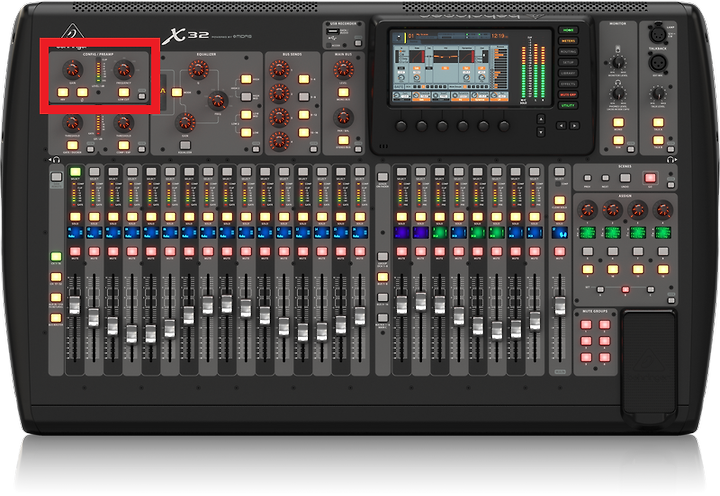Screen dimensions: 720x496
Task: Enable 48V phantom power button
Action: tap(62, 92)
